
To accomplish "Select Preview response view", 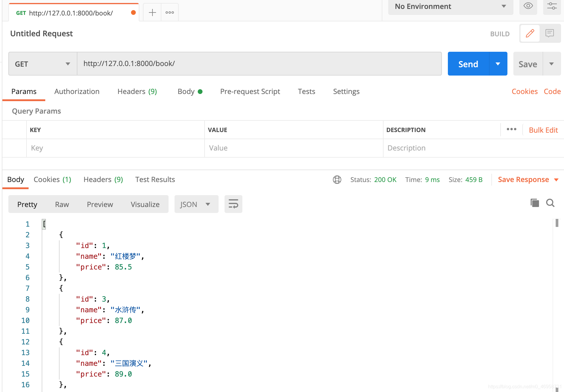I will [100, 204].
